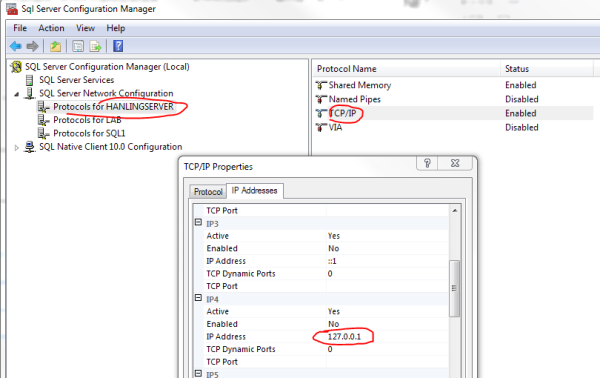Click the blue Help toolbar icon
Viewport: 600px width, 378px height.
[x=118, y=46]
